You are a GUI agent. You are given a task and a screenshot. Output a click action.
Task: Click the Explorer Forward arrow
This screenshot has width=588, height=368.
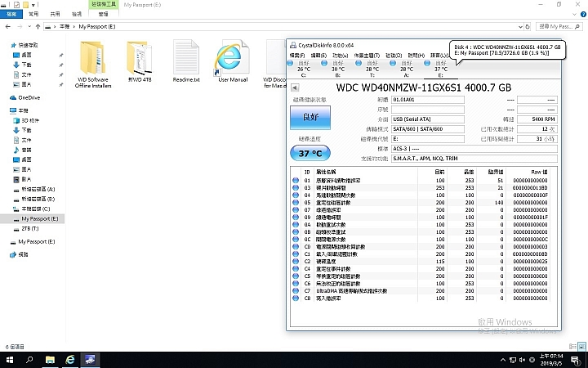coord(20,27)
